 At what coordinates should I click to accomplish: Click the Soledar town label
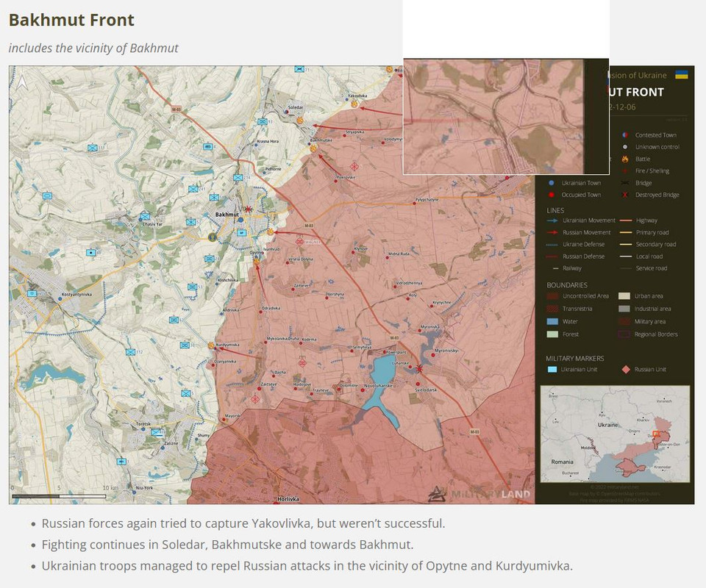coord(296,107)
